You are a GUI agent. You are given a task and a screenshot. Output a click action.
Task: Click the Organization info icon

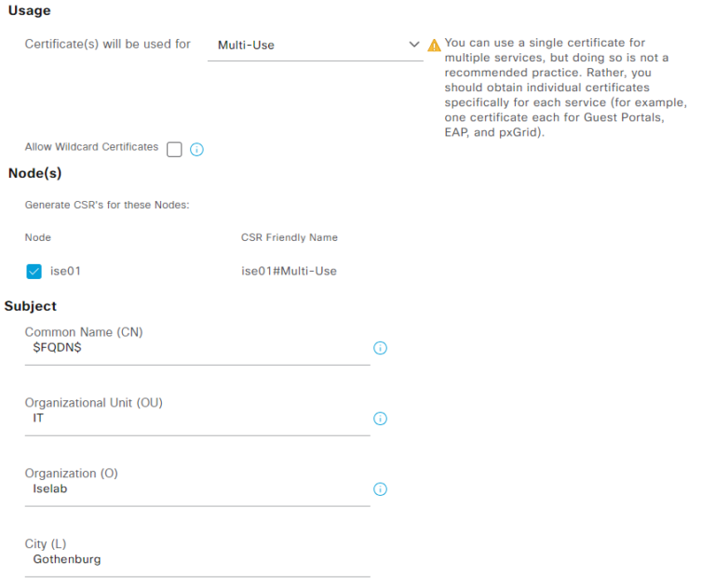380,489
